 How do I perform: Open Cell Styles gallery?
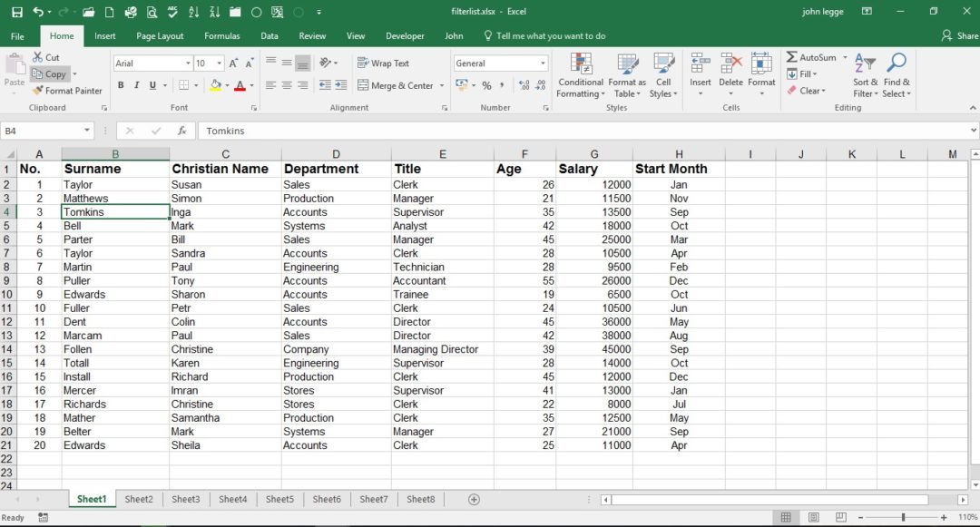[663, 75]
